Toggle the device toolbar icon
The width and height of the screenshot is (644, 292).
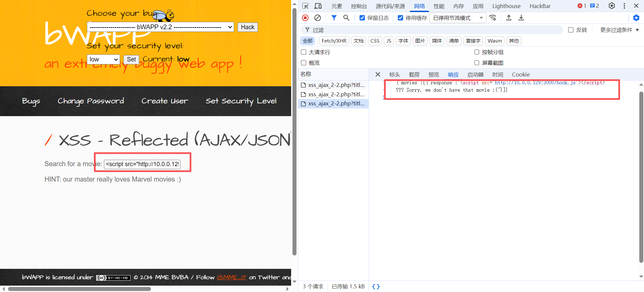pos(318,6)
